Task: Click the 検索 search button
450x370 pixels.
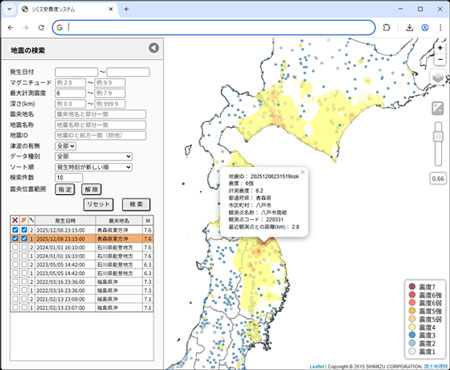Action: (x=136, y=204)
